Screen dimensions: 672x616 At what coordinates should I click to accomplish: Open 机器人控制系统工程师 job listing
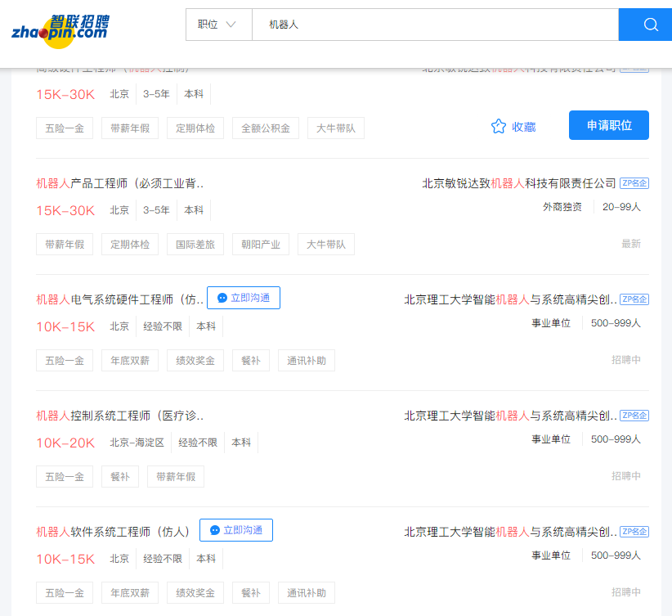pyautogui.click(x=119, y=416)
